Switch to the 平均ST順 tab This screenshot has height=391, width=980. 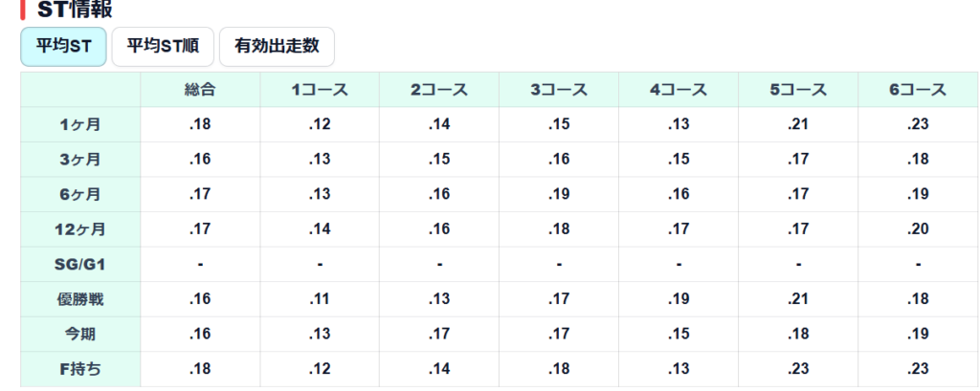(163, 46)
